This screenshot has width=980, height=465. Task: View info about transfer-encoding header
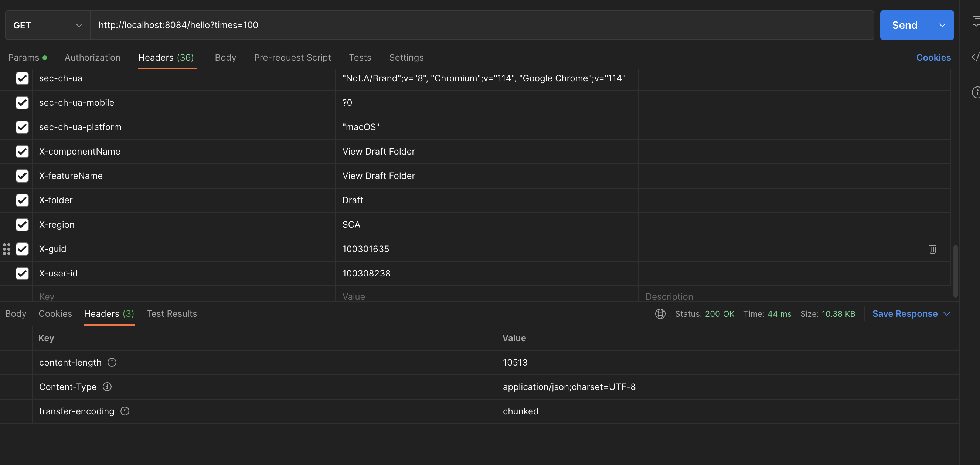tap(125, 411)
